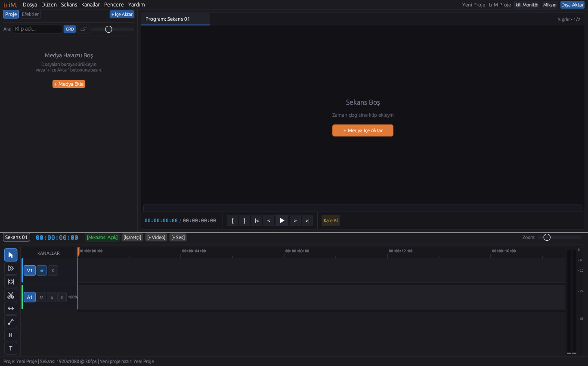Add a video track with [+ Video]
Viewport: 588px width, 366px height.
[x=156, y=237]
